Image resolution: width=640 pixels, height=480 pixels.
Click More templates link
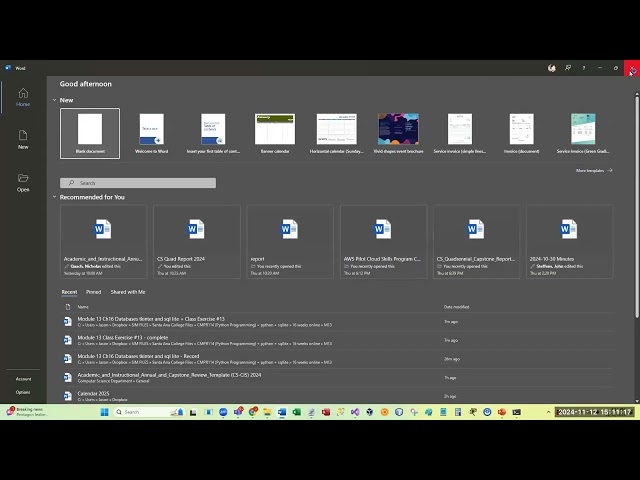(x=594, y=171)
